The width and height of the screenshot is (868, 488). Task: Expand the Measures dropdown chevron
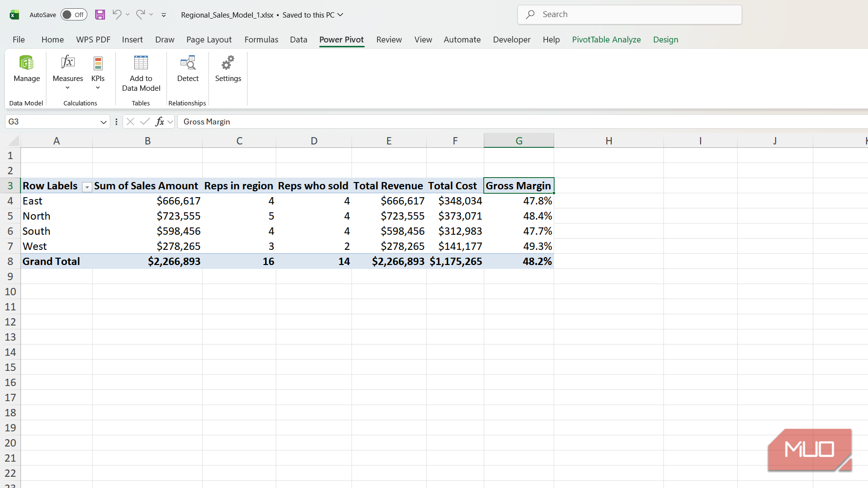[x=68, y=88]
